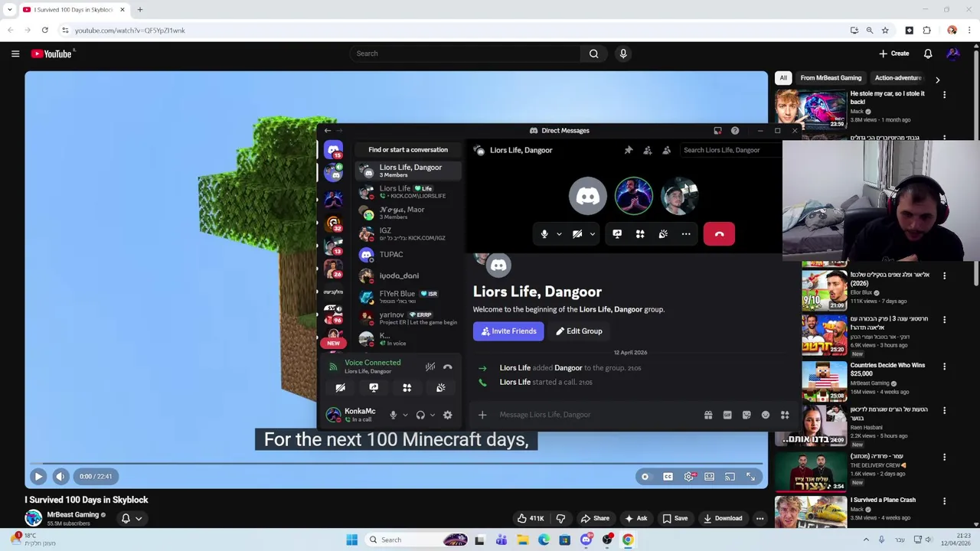Open emoji picker in message bar

pyautogui.click(x=766, y=415)
